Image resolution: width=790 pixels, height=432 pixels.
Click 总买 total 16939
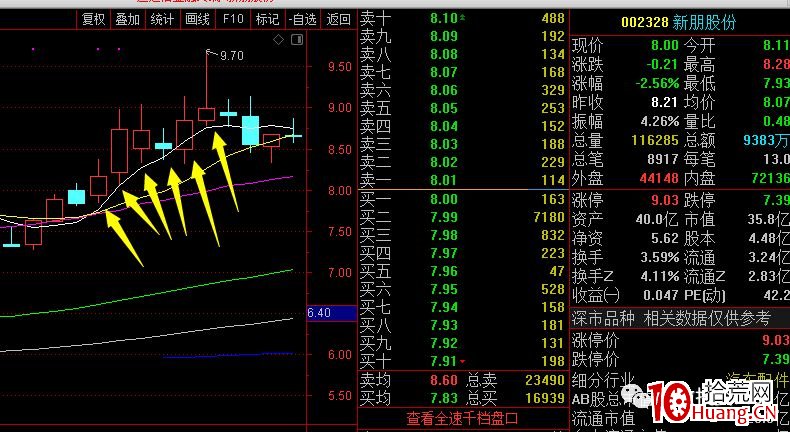545,398
